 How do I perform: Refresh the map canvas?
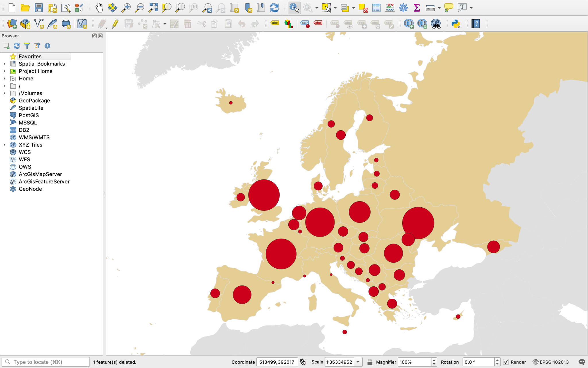pos(274,8)
